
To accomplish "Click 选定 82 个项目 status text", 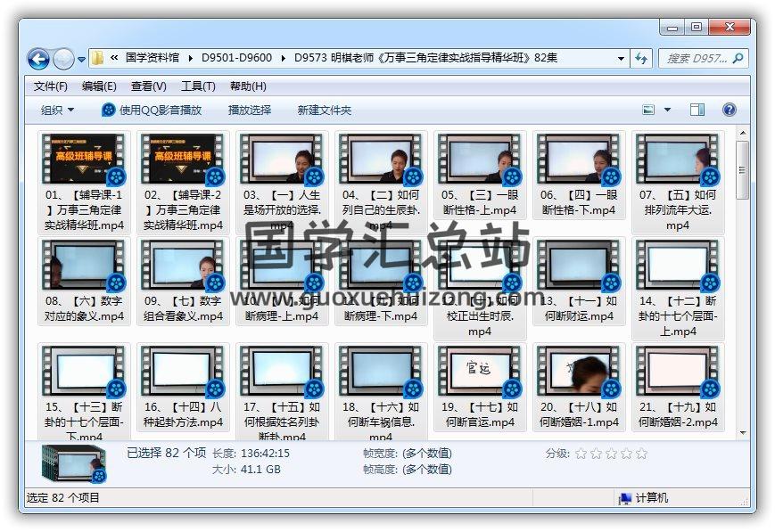I will (62, 498).
